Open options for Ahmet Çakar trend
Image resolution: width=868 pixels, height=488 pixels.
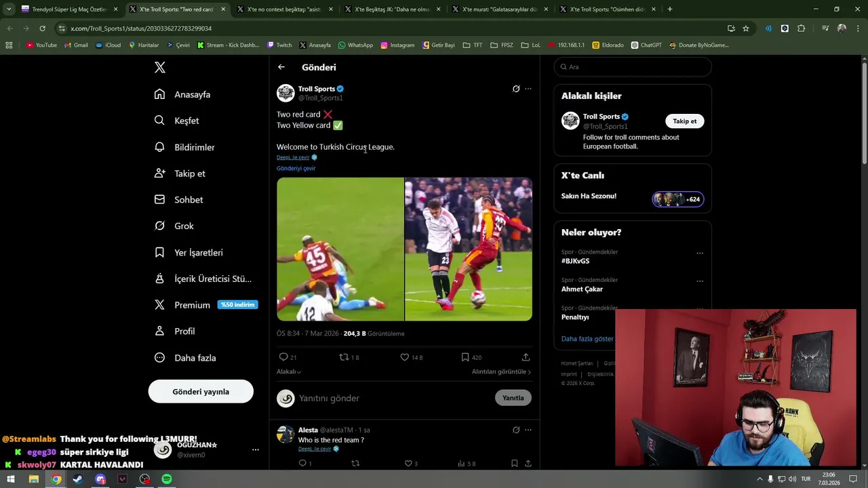click(700, 281)
